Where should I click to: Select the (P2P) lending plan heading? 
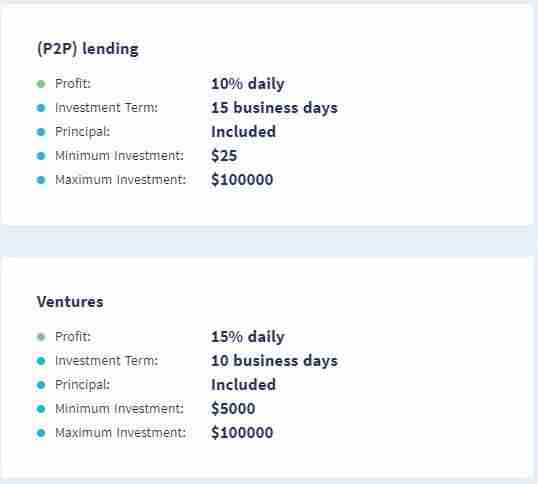click(x=87, y=49)
